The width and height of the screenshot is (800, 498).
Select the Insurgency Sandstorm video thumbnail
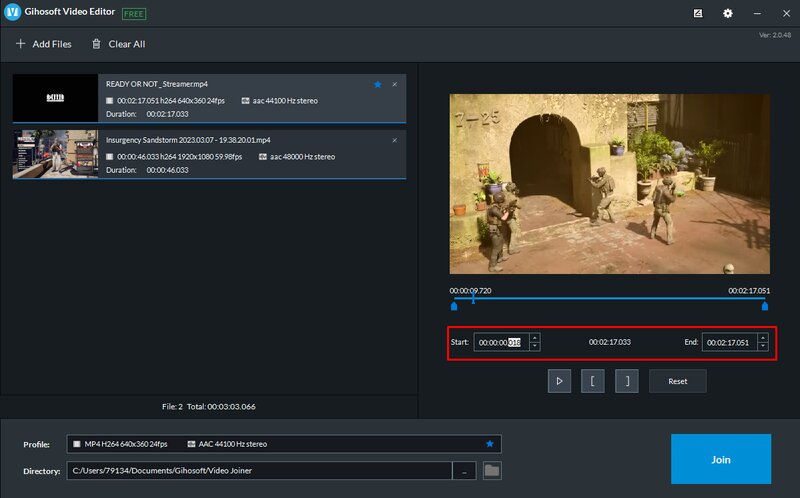pos(55,154)
